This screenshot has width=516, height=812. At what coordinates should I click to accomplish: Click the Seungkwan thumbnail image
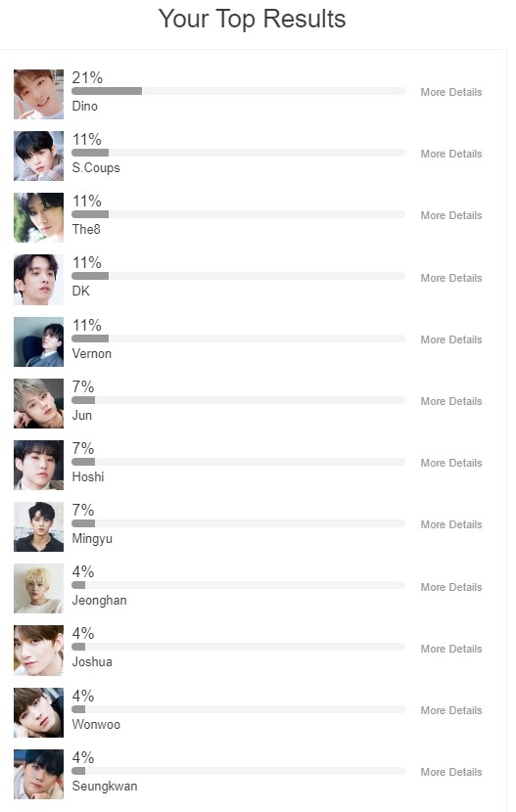38,774
